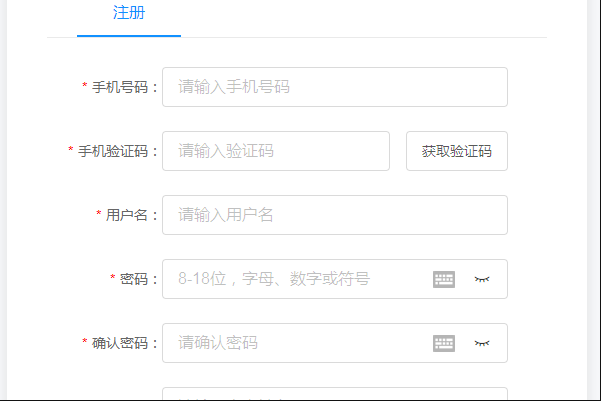The width and height of the screenshot is (601, 401).
Task: Click the 用户名 label text
Action: (127, 215)
